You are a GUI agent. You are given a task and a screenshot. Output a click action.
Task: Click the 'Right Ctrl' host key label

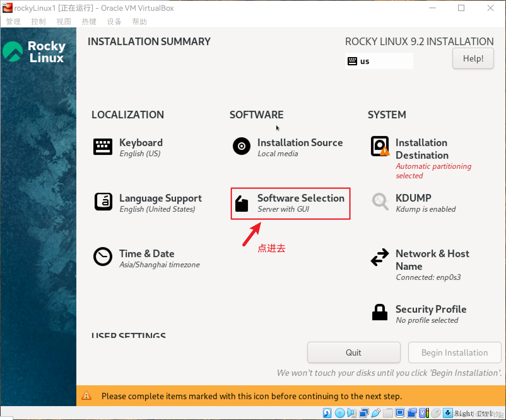pyautogui.click(x=474, y=413)
